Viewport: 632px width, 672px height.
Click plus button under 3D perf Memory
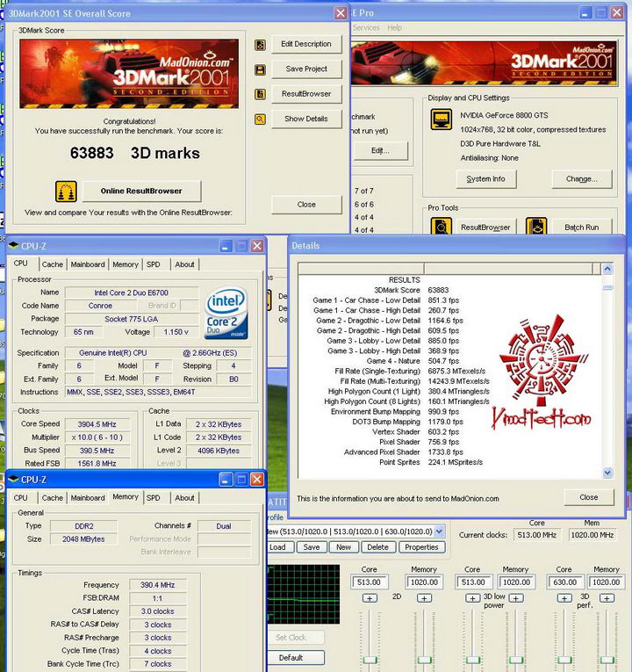coord(607,598)
